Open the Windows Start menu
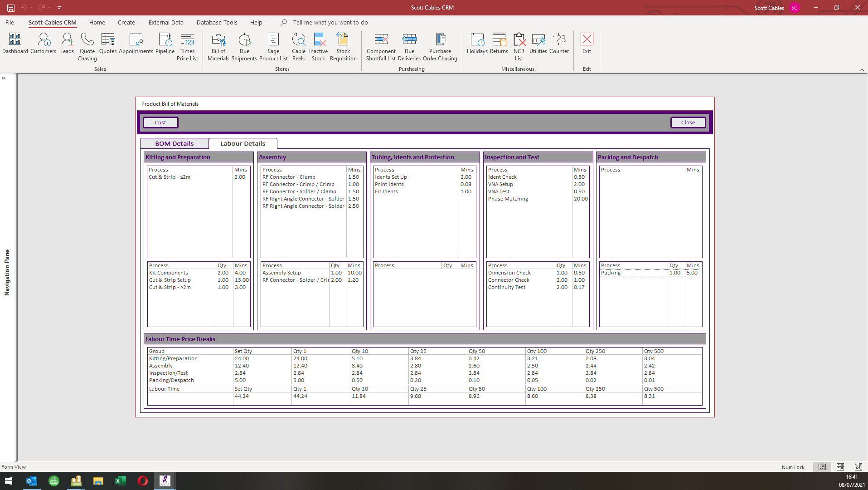 click(9, 481)
